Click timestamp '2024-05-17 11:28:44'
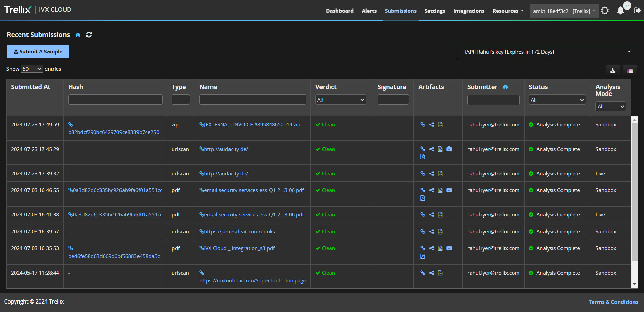Image resolution: width=644 pixels, height=312 pixels. click(35, 273)
